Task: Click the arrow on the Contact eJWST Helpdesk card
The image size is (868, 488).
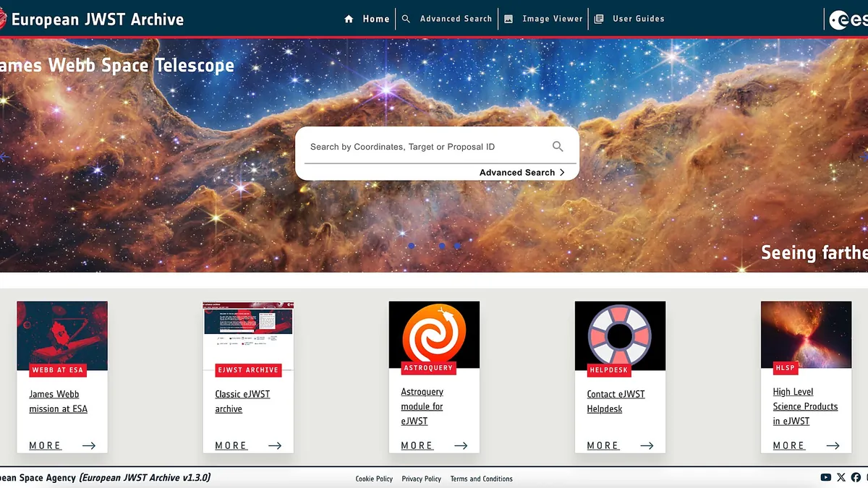Action: [647, 445]
